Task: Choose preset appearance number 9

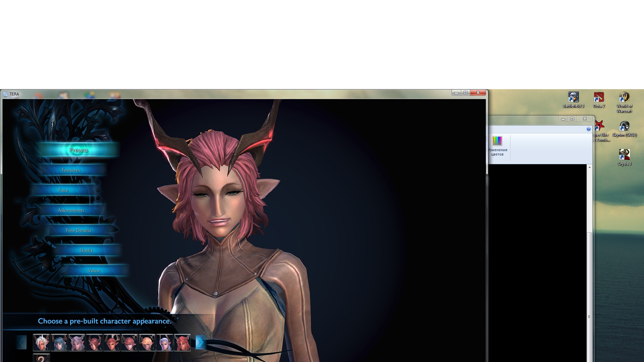Action: [182, 342]
